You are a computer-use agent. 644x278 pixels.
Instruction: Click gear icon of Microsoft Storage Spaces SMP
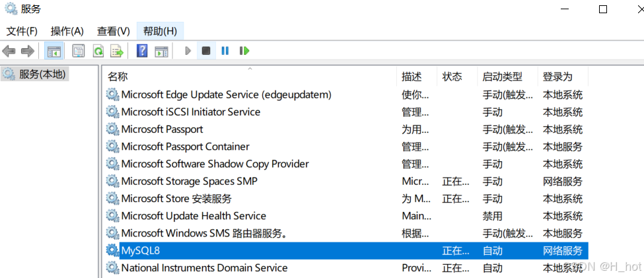(x=112, y=181)
